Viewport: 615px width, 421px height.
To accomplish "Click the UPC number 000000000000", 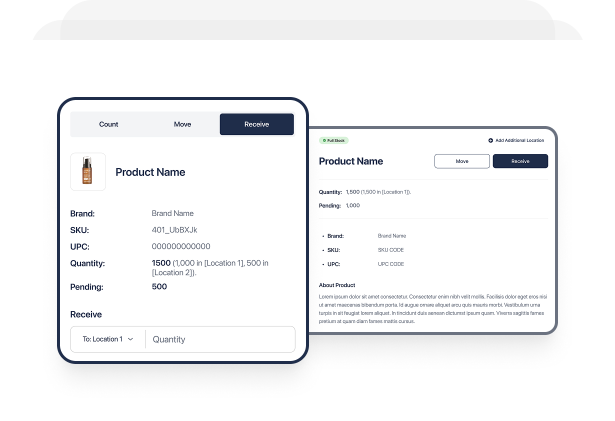I will point(181,246).
